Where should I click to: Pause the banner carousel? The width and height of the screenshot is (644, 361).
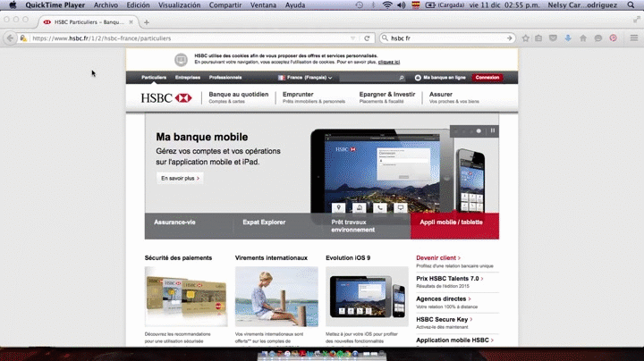coord(492,131)
